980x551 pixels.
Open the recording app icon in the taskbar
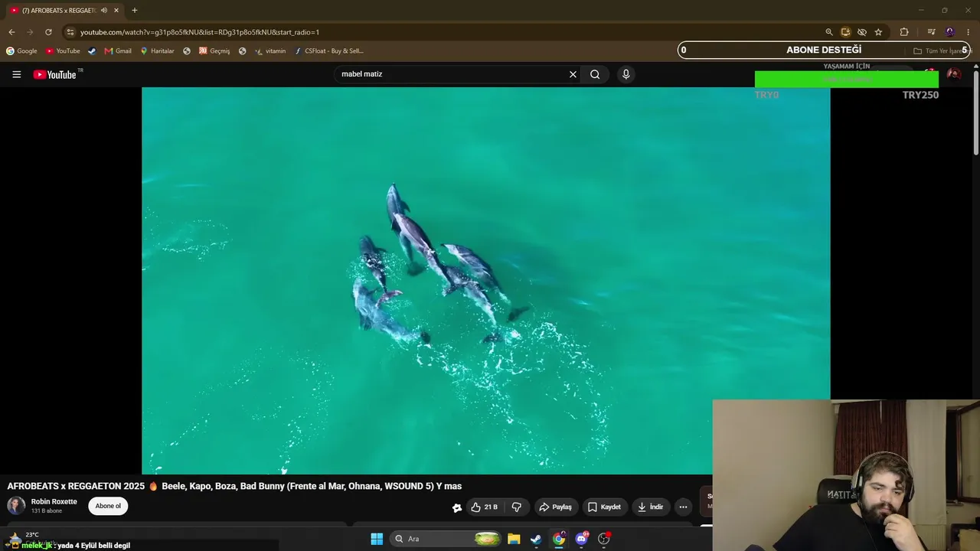coord(604,539)
